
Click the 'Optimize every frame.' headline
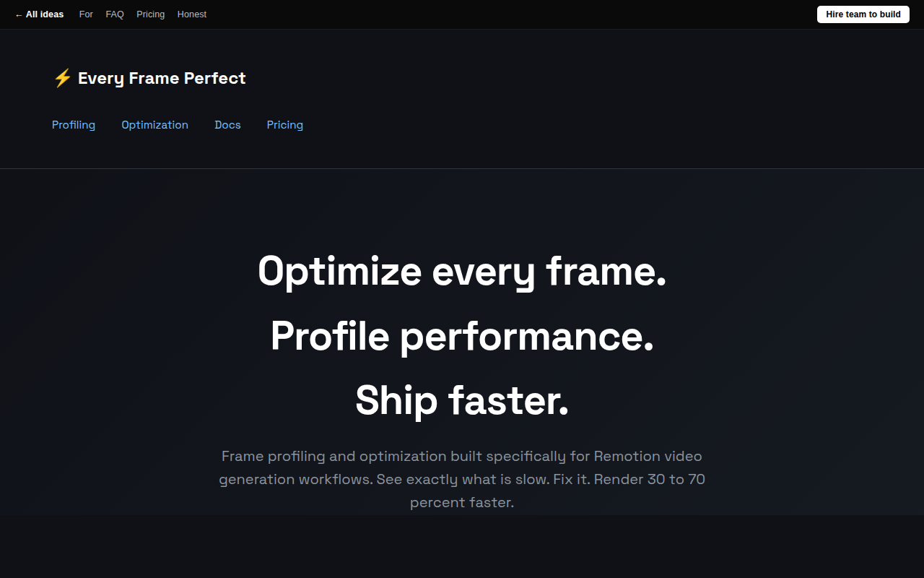[x=462, y=272]
